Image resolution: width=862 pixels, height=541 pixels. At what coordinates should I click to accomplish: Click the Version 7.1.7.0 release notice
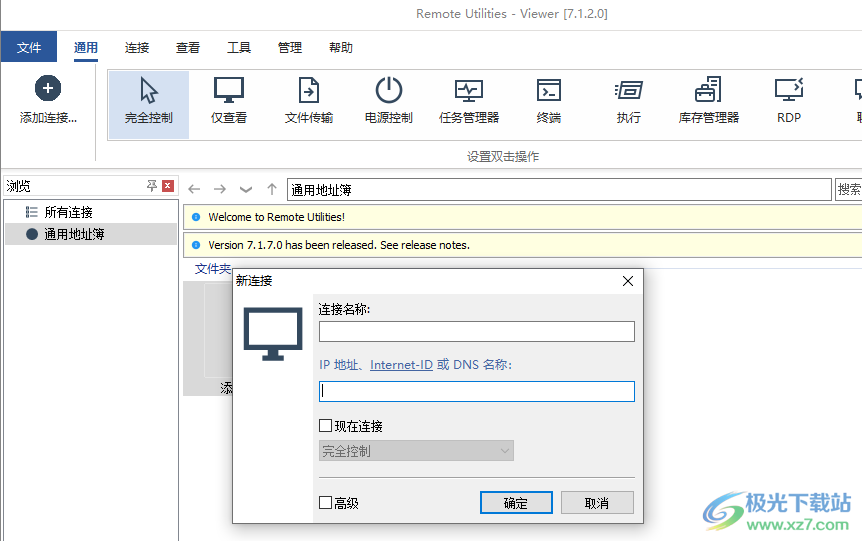coord(339,245)
